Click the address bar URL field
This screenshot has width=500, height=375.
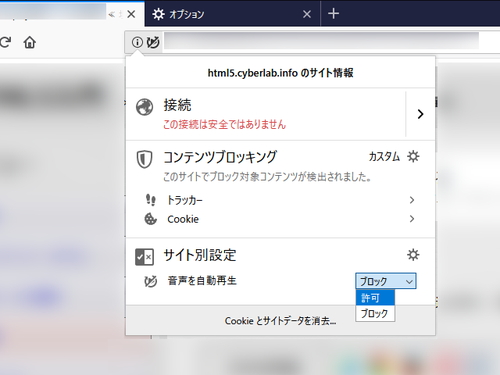(x=321, y=41)
